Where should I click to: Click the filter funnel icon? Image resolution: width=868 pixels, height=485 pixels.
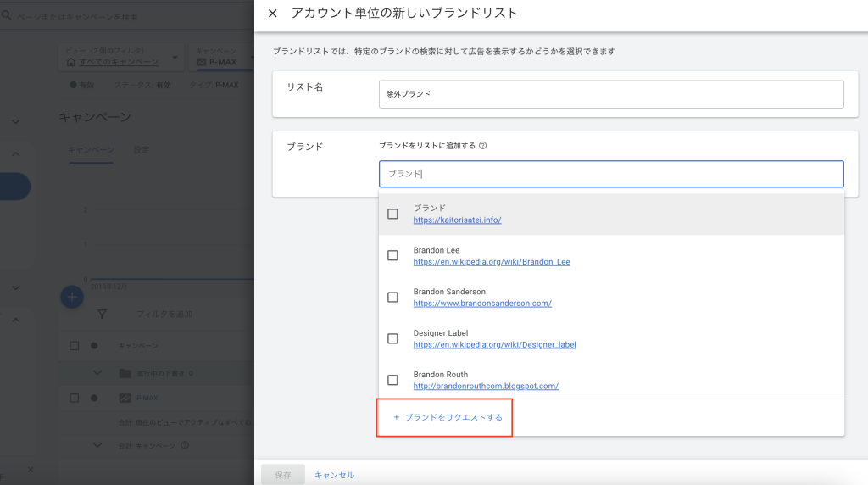(102, 314)
